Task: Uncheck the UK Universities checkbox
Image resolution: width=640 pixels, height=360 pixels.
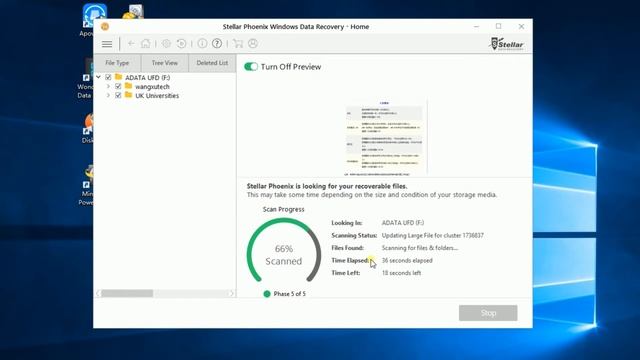Action: coord(118,95)
